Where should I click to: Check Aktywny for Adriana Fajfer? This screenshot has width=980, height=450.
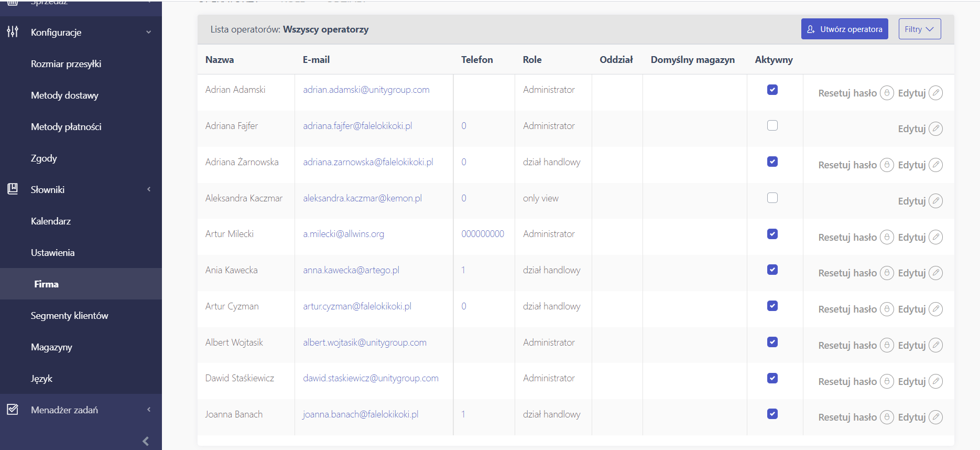(x=772, y=125)
